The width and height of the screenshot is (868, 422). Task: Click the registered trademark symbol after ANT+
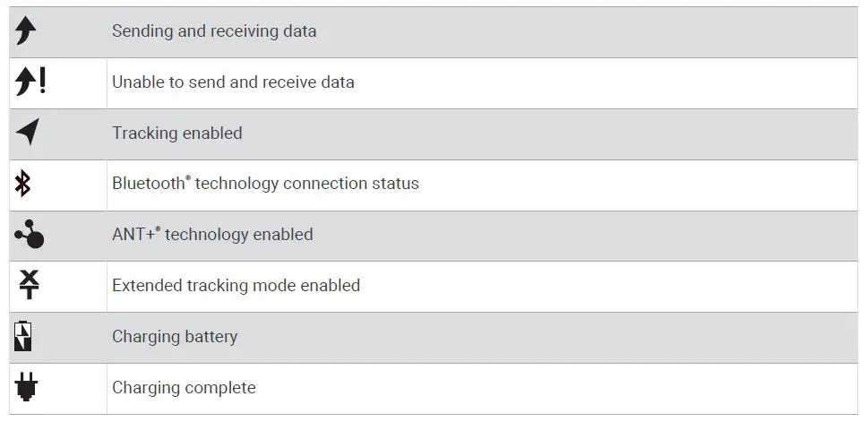click(x=158, y=229)
